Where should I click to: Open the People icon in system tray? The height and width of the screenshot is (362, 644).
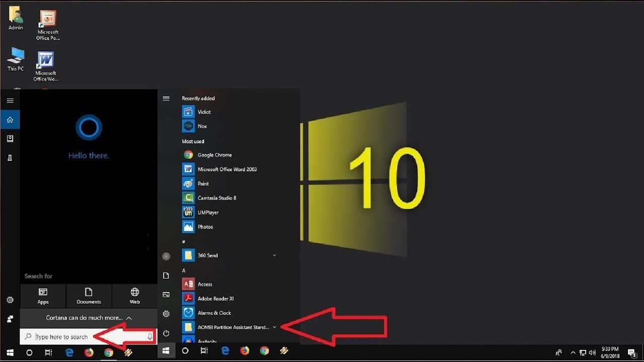tap(558, 352)
